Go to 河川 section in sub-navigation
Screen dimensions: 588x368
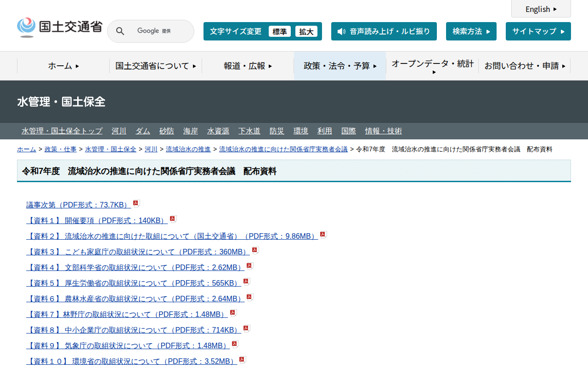119,131
